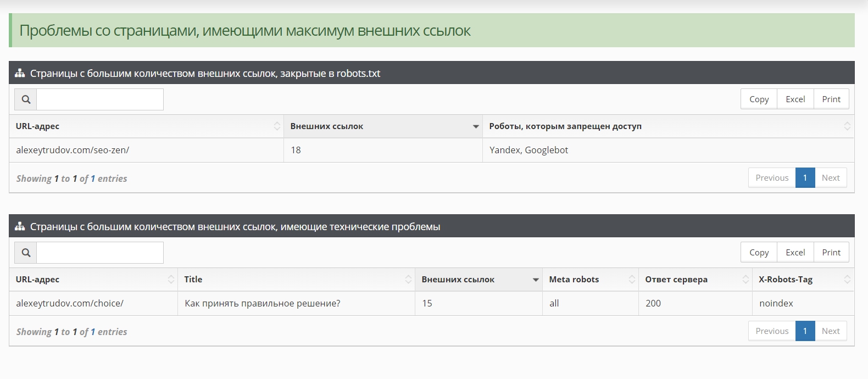868x379 pixels.
Task: Export robots.txt table to Excel
Action: coord(795,99)
